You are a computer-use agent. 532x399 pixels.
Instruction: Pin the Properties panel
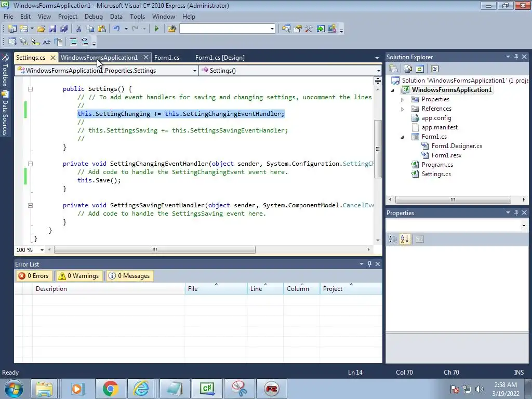(516, 212)
